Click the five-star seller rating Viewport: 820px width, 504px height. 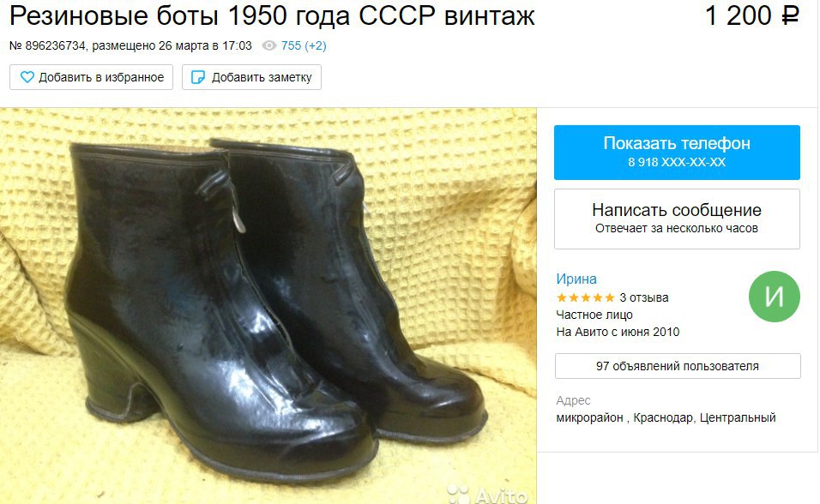586,298
